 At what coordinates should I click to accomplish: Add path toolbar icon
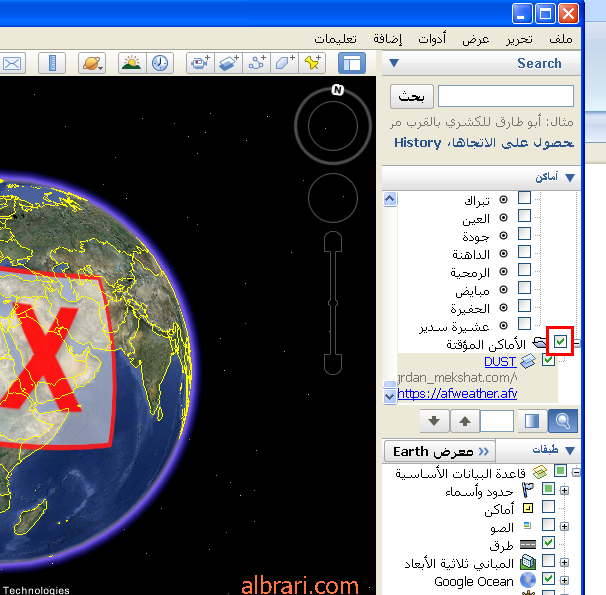[x=257, y=63]
